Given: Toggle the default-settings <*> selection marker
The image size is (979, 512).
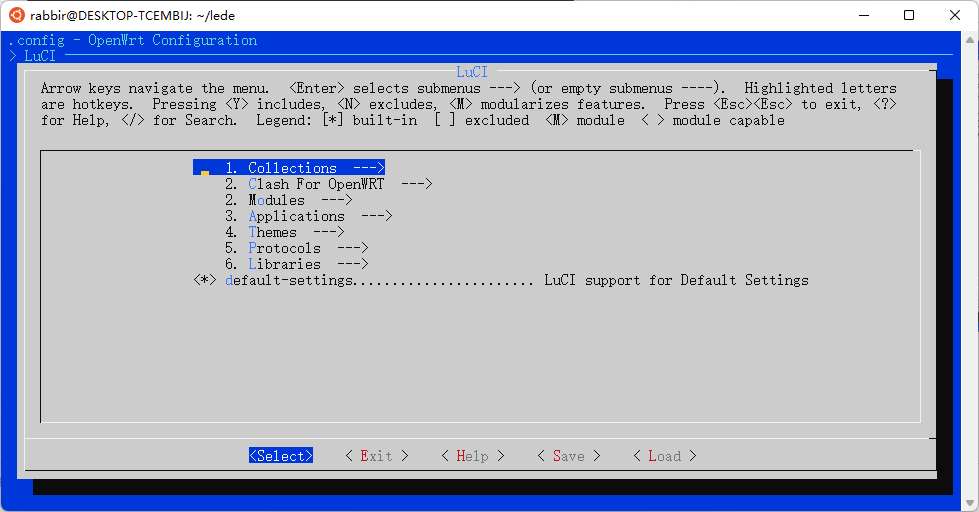Looking at the screenshot, I should pos(205,280).
